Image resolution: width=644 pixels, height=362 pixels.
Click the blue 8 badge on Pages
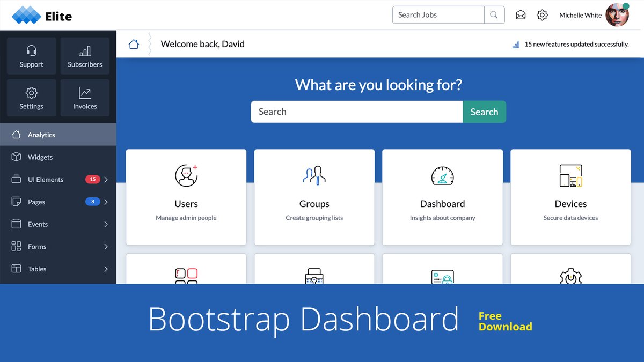coord(93,202)
